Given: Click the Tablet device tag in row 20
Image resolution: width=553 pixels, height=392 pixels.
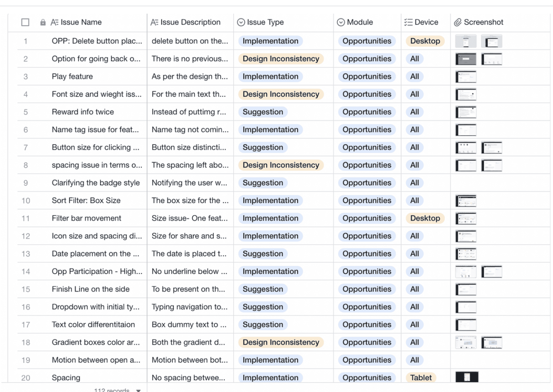Looking at the screenshot, I should coord(421,377).
